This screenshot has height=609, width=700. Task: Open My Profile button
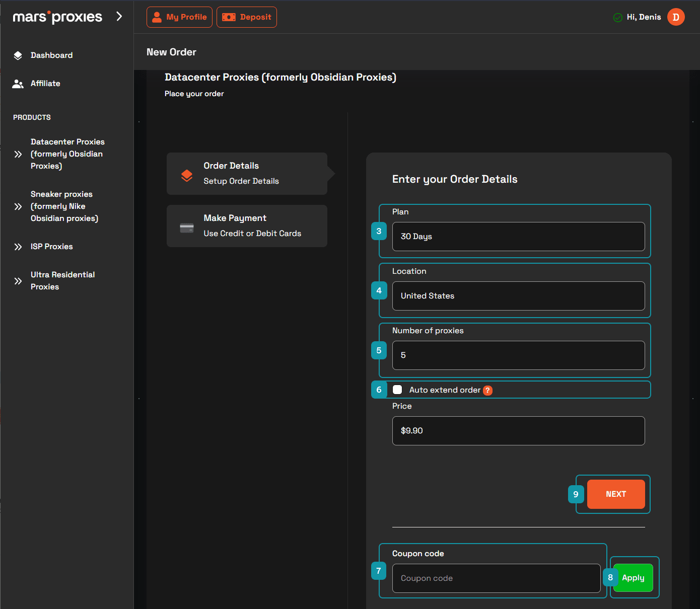tap(179, 17)
